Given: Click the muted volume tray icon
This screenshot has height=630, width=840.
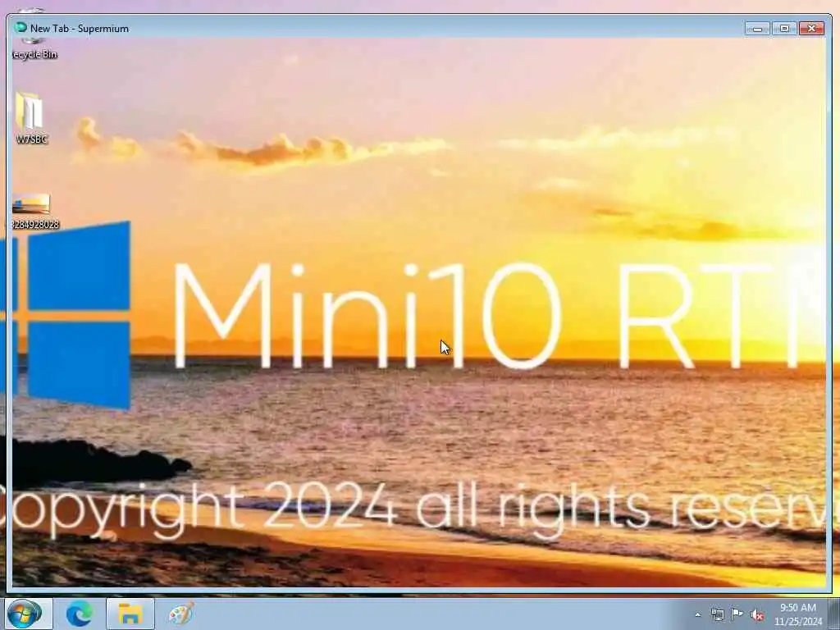Looking at the screenshot, I should click(x=757, y=614).
